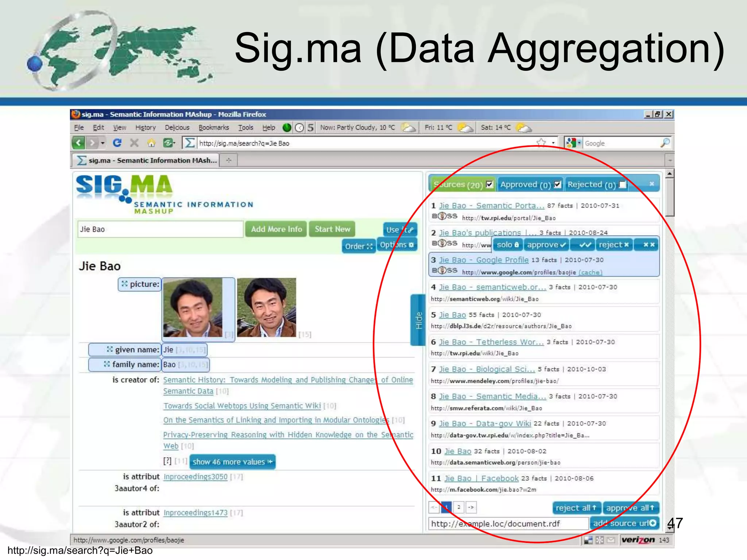Click the first Jie Bao picture thumbnail
The width and height of the screenshot is (747, 560).
193,307
